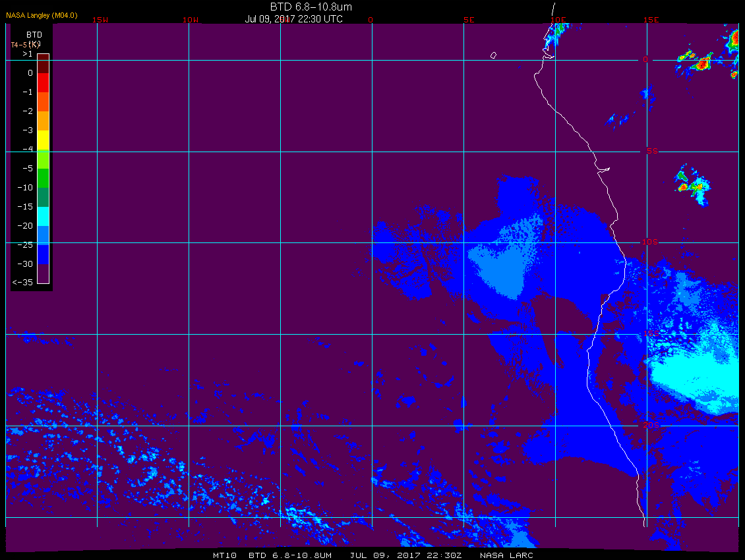Click the "<-35" legend value
745x560 pixels.
coord(23,283)
